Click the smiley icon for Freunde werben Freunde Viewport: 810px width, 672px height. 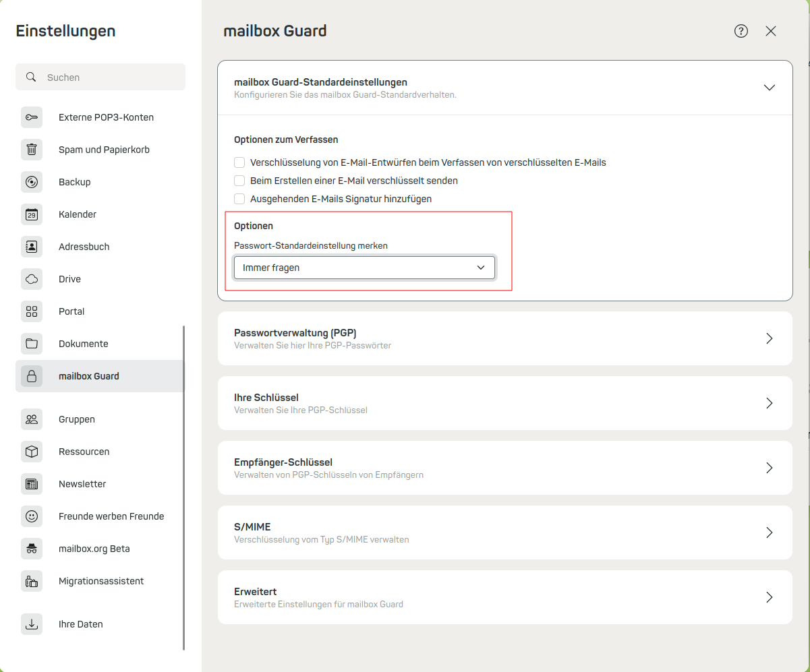tap(32, 516)
